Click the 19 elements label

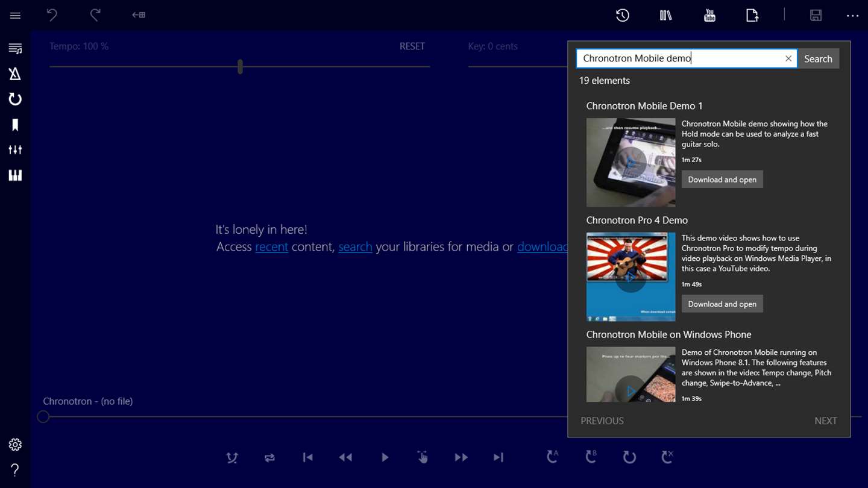pos(605,81)
